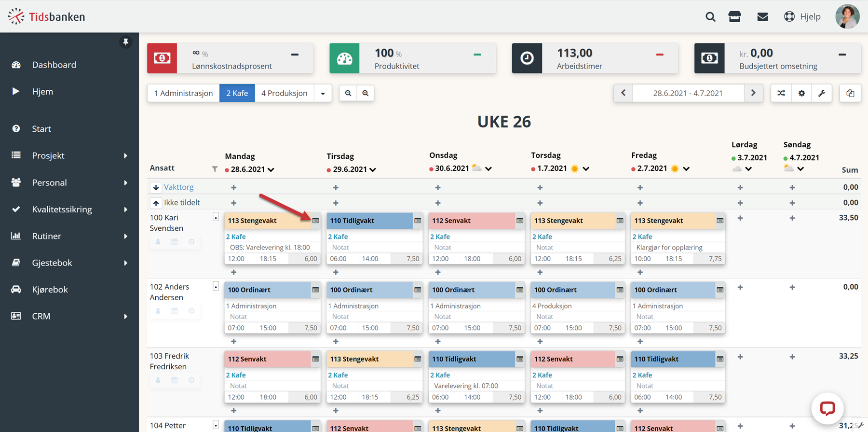
Task: Expand the Gjestebok sidebar menu
Action: [x=69, y=263]
